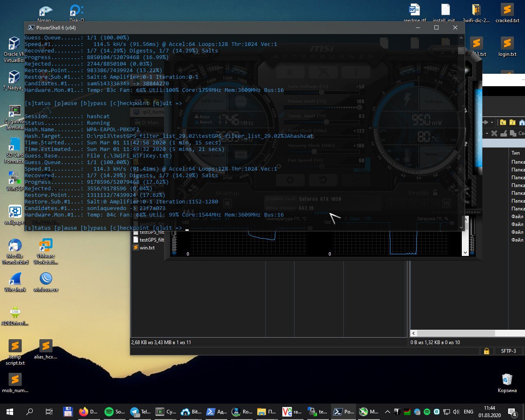
Task: Show hidden system tray icons
Action: [387, 412]
